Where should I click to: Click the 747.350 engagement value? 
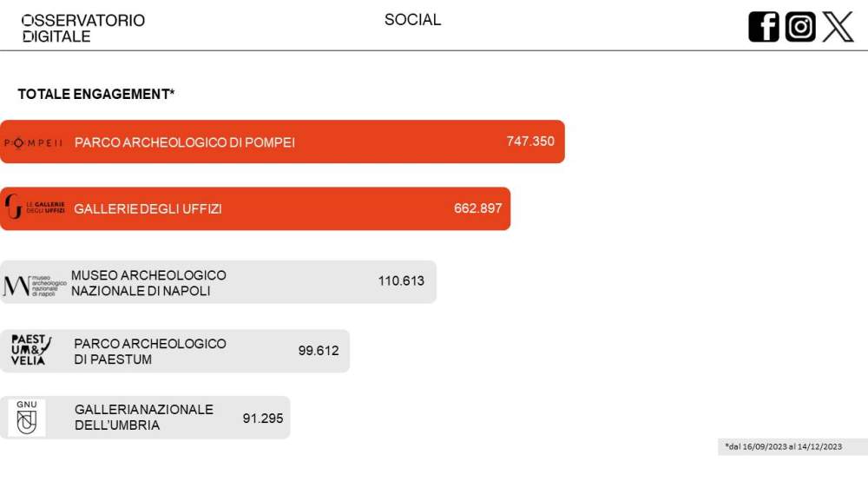point(530,142)
